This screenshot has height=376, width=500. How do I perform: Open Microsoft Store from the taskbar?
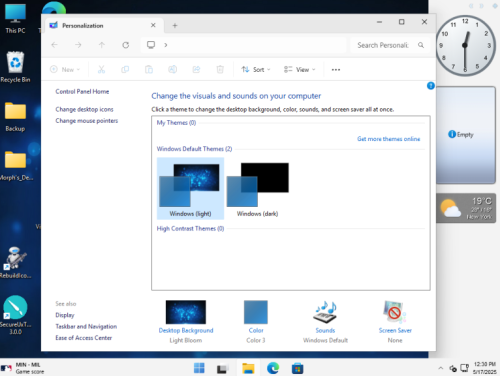pyautogui.click(x=297, y=368)
